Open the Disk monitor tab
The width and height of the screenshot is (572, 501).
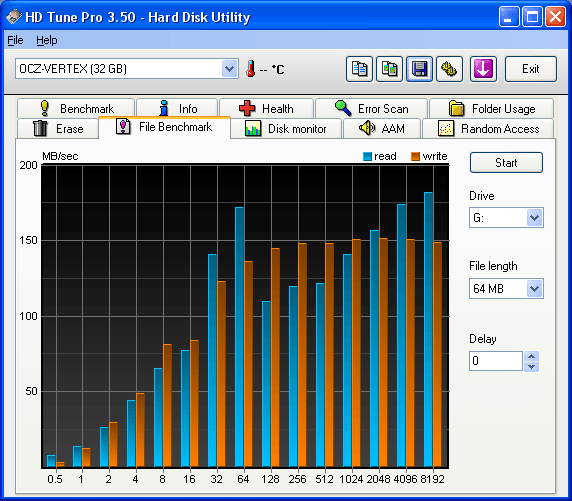tap(286, 128)
